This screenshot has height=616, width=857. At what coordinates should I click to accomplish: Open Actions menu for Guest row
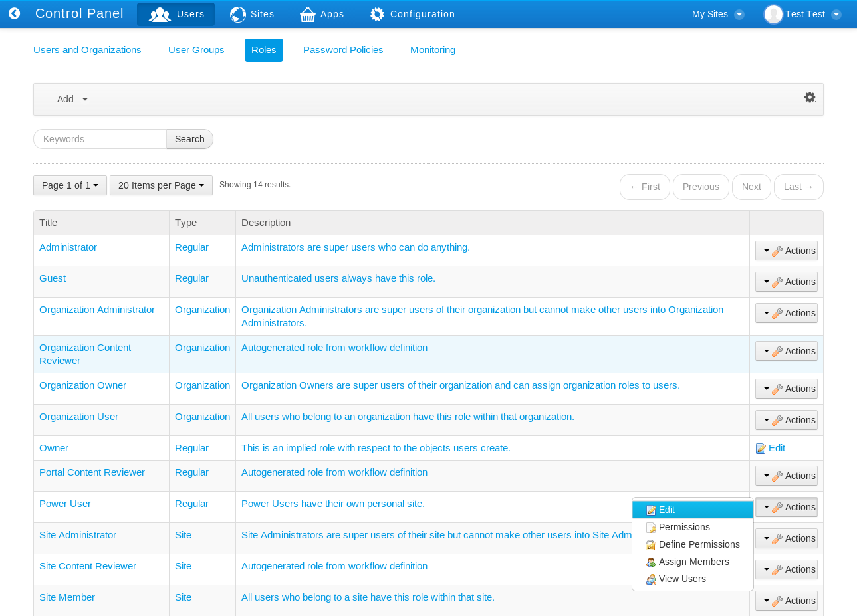click(787, 282)
